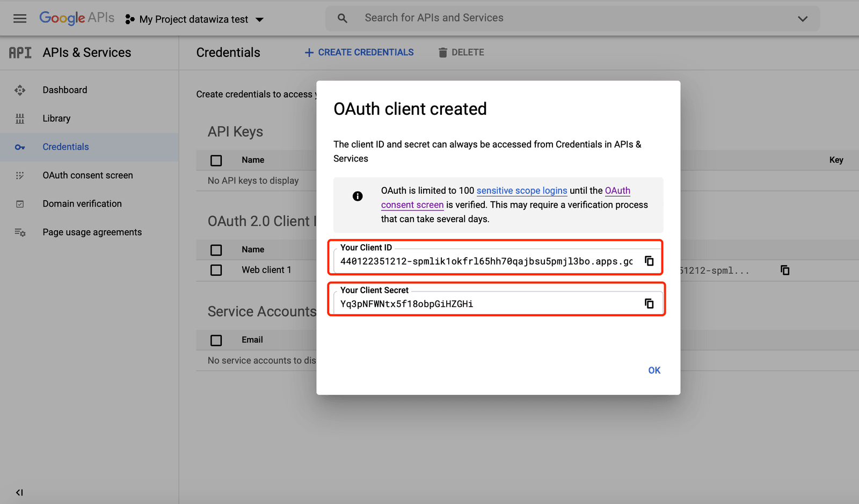Click the DELETE button

point(461,53)
